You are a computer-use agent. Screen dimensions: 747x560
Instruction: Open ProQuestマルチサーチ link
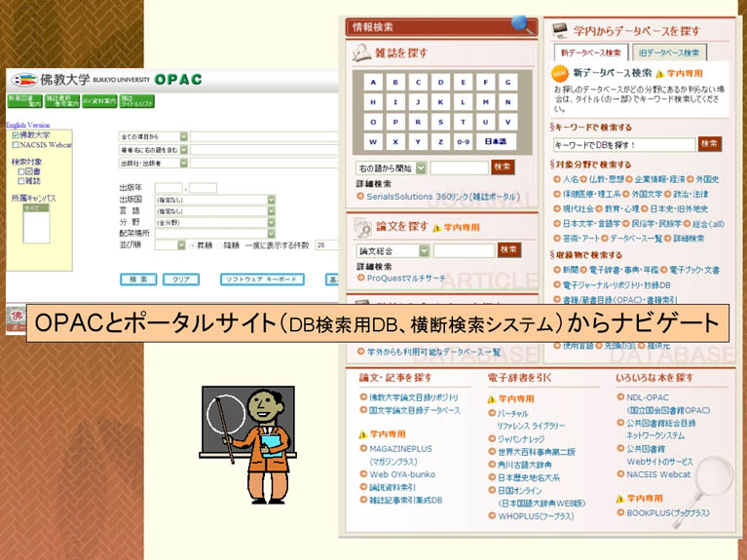pos(406,279)
